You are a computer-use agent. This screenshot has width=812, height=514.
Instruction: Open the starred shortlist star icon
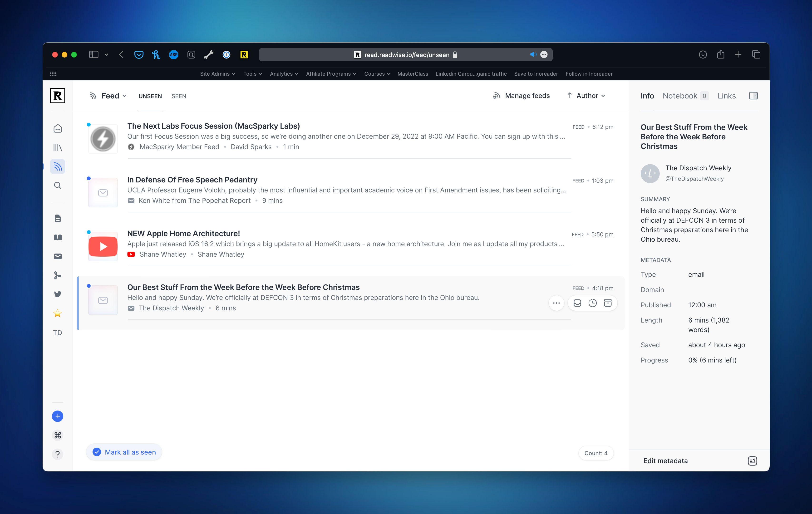pyautogui.click(x=58, y=313)
